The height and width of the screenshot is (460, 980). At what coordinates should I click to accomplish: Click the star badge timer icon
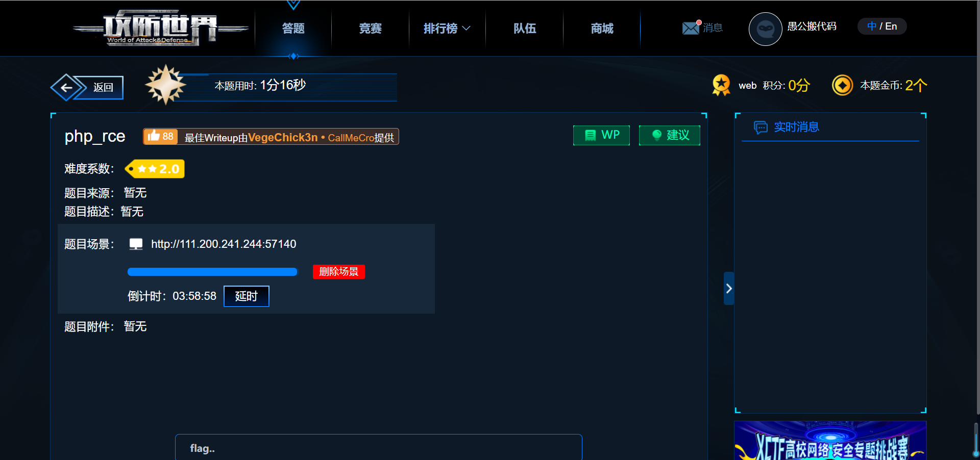(x=165, y=85)
